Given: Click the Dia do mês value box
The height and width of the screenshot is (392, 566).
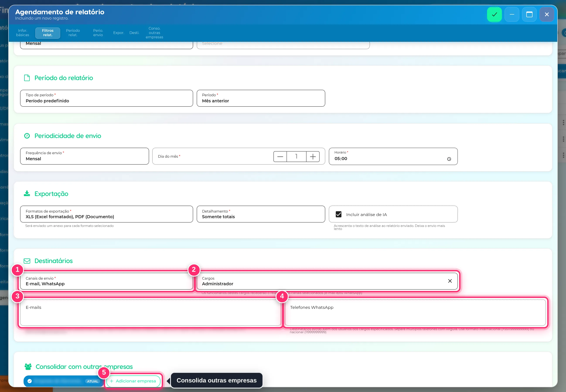Looking at the screenshot, I should [296, 156].
